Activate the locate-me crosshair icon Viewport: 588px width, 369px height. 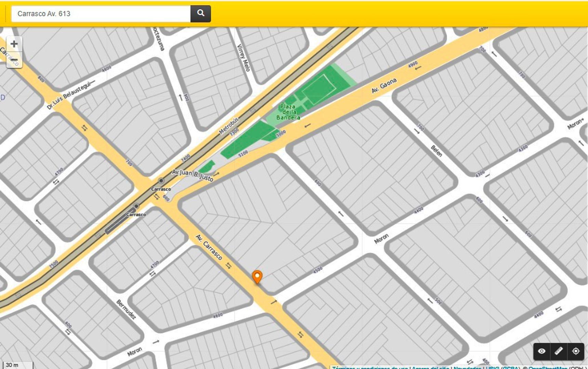[x=576, y=351]
